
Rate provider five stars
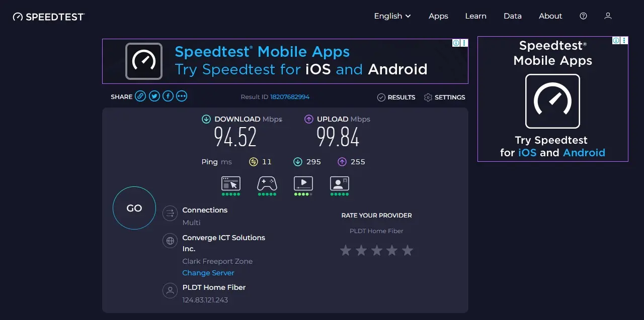coord(408,250)
